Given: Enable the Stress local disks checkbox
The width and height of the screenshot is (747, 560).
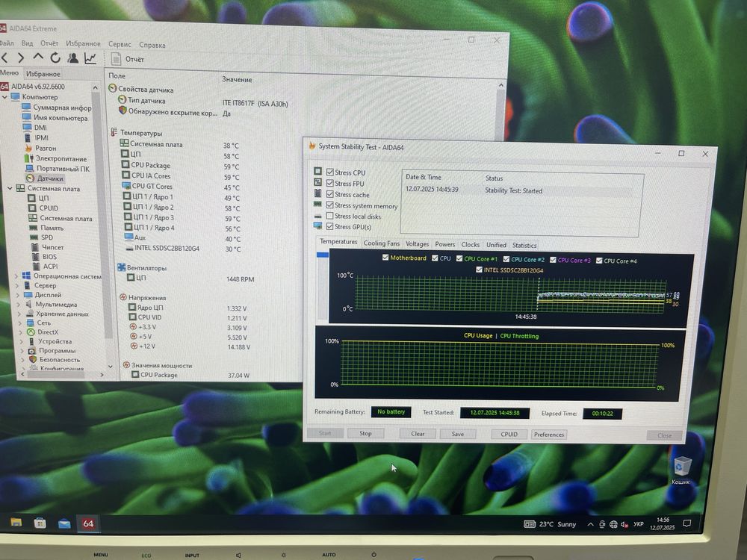Looking at the screenshot, I should [329, 216].
